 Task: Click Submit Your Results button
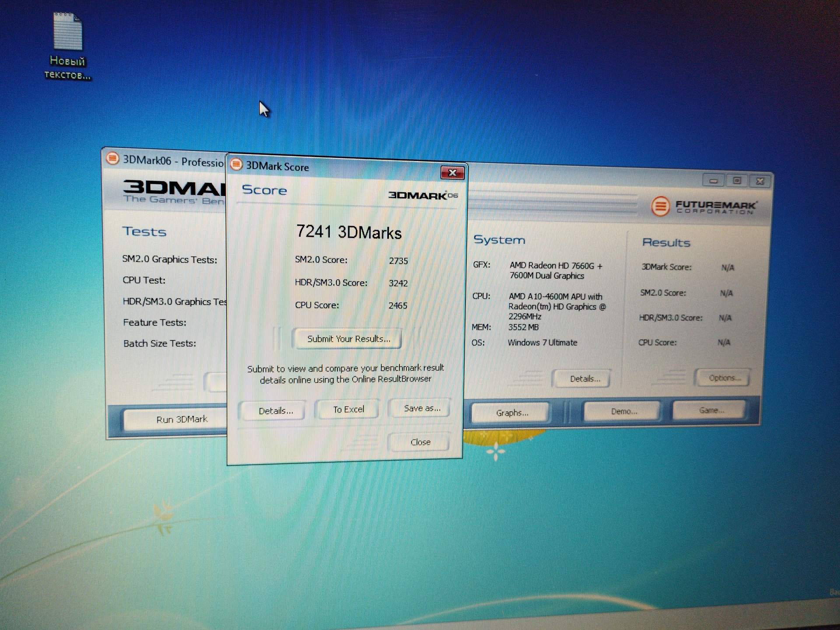tap(348, 339)
